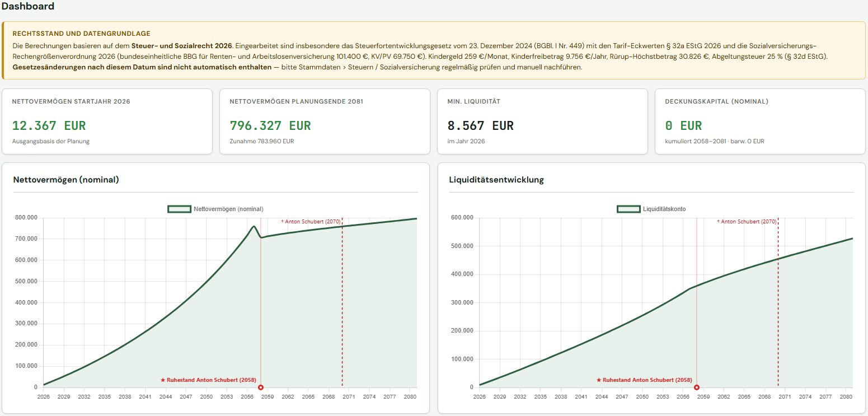
Task: Click the bold Gesetzesänderungen nach diesem Datum warning
Action: point(142,67)
